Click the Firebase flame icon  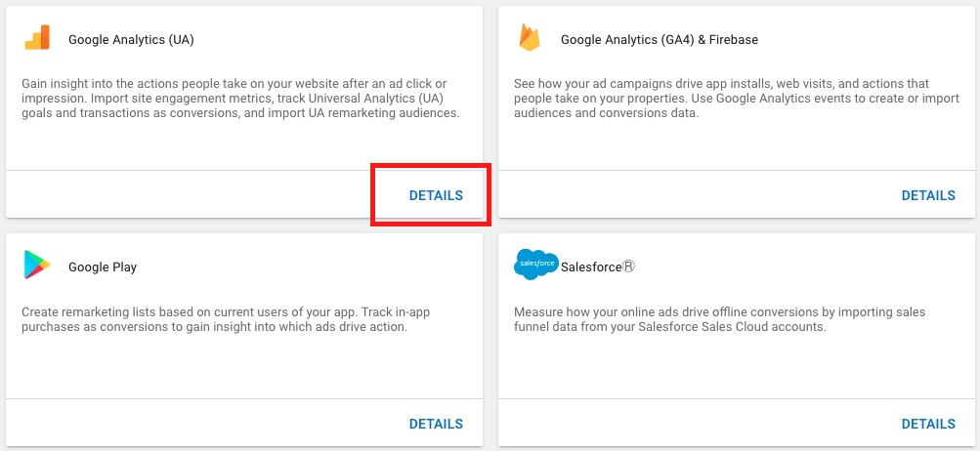pyautogui.click(x=530, y=37)
